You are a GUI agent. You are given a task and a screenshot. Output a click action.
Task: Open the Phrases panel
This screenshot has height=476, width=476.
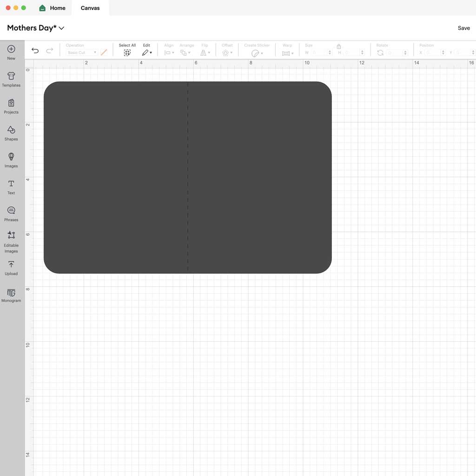tap(11, 214)
